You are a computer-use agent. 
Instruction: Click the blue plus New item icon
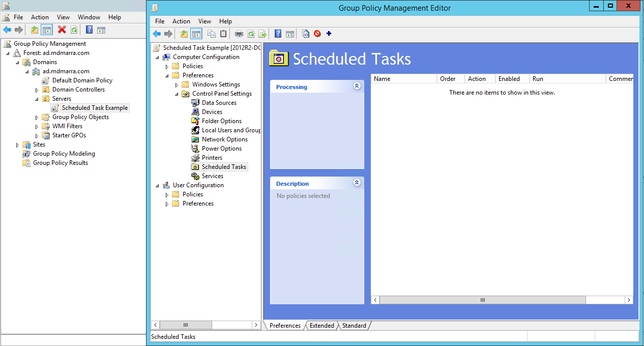tap(329, 34)
